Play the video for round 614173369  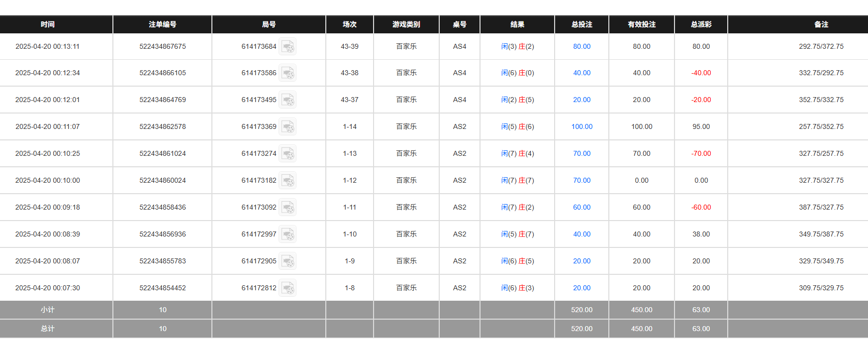289,126
